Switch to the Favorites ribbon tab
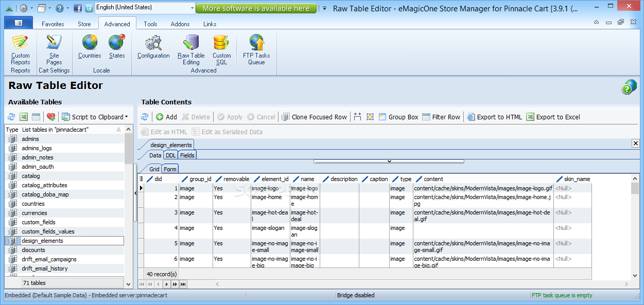 53,24
